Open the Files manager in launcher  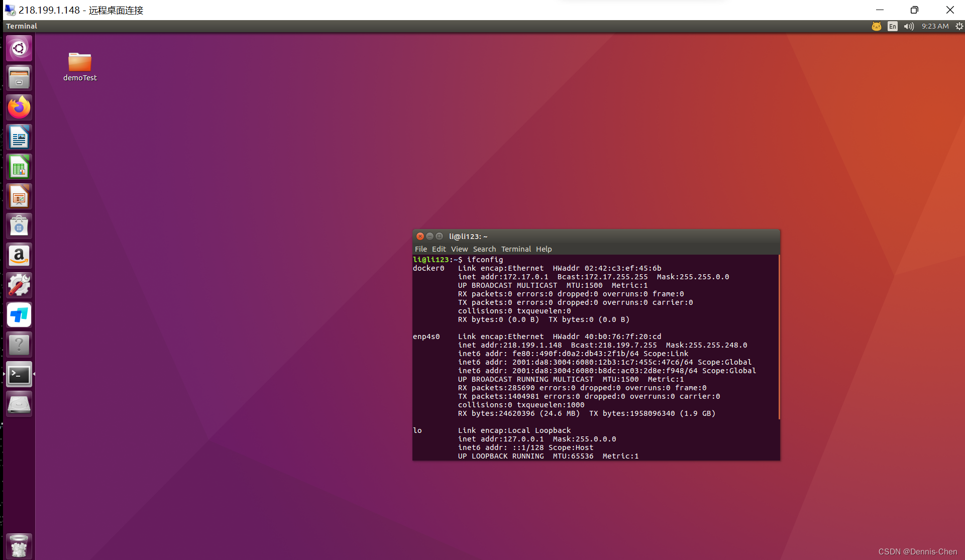[19, 78]
